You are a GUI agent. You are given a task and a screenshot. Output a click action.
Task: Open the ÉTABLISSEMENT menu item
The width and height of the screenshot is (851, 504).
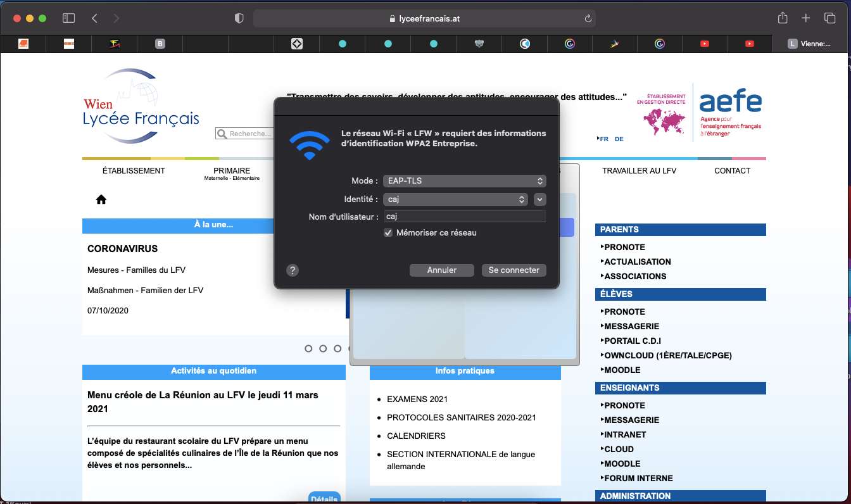134,171
